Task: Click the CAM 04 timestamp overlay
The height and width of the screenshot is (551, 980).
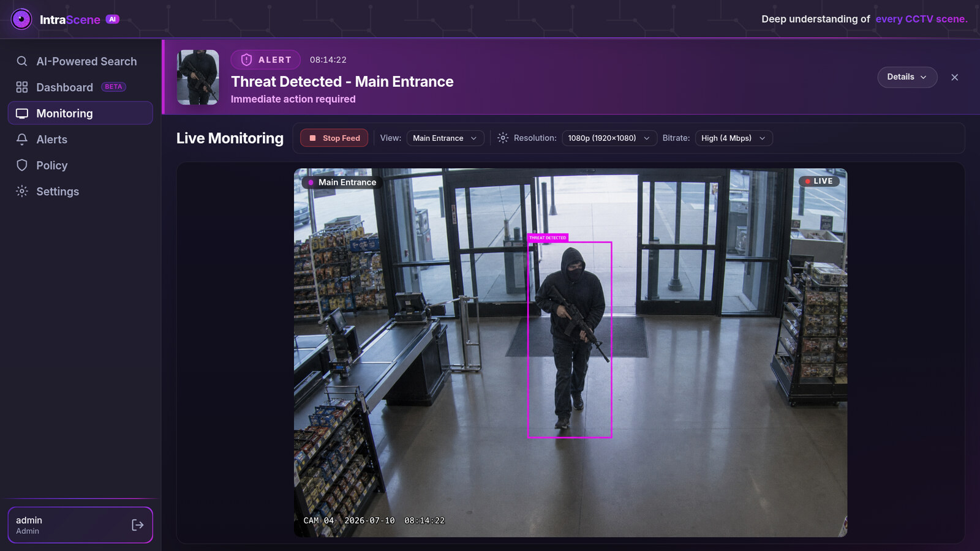Action: point(374,520)
